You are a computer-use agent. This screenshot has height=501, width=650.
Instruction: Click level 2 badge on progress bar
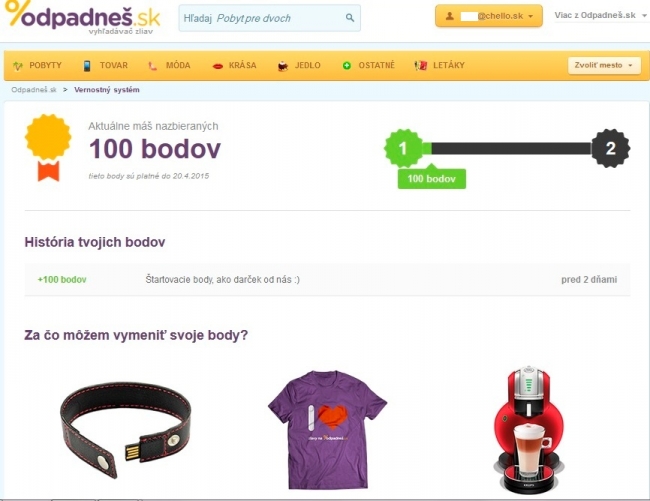tap(610, 148)
